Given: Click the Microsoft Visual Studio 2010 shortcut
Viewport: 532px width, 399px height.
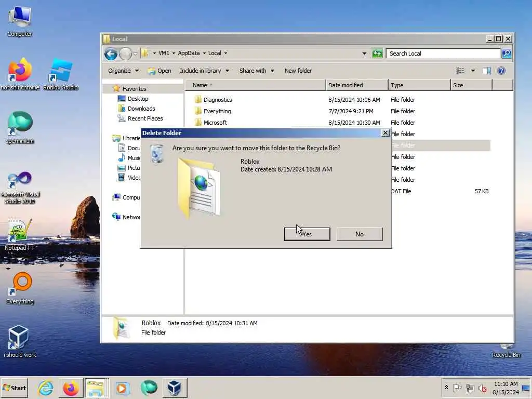Looking at the screenshot, I should tap(20, 187).
